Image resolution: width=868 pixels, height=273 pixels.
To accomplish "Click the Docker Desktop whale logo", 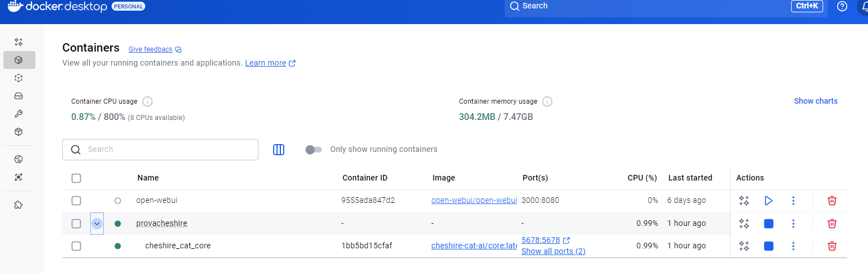I will coord(15,6).
